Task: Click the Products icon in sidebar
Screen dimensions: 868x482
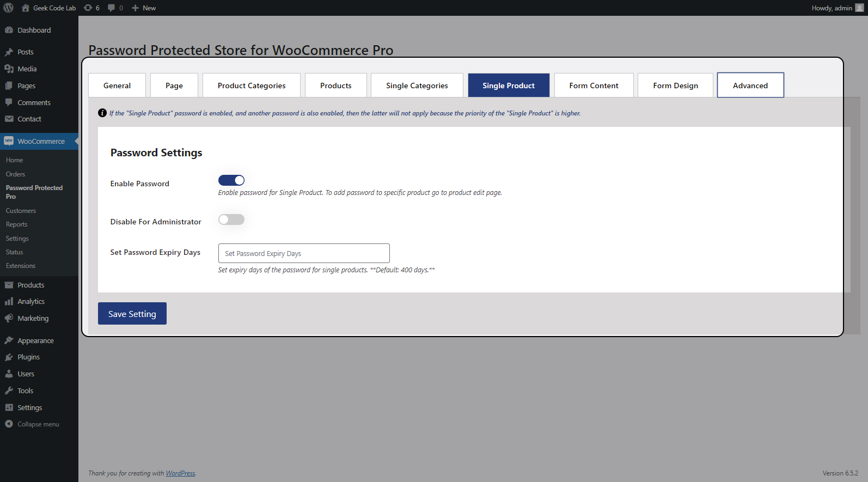Action: tap(9, 285)
